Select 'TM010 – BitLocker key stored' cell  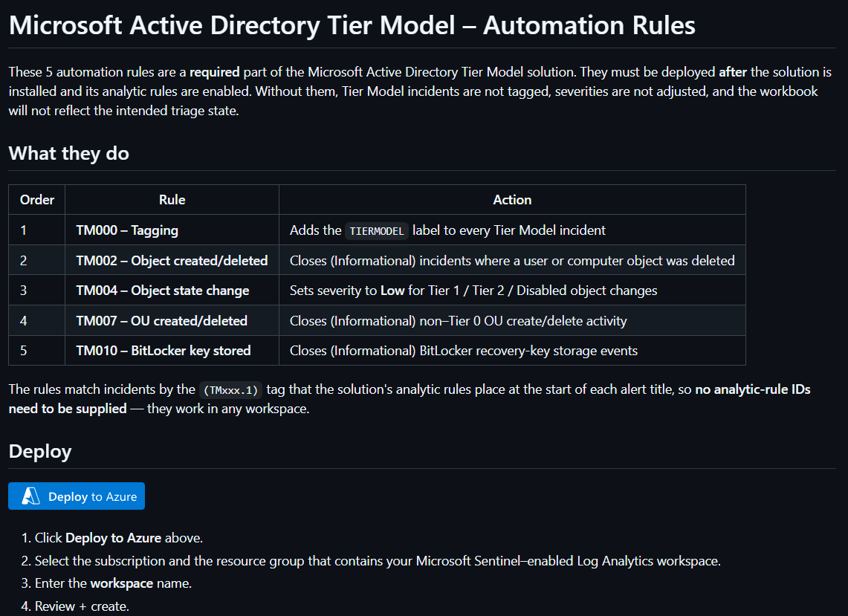point(172,351)
